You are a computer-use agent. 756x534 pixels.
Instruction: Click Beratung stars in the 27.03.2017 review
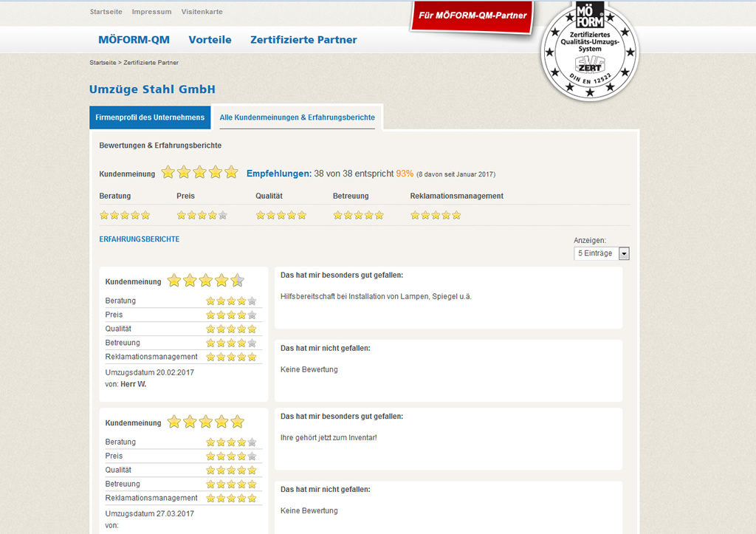(231, 442)
